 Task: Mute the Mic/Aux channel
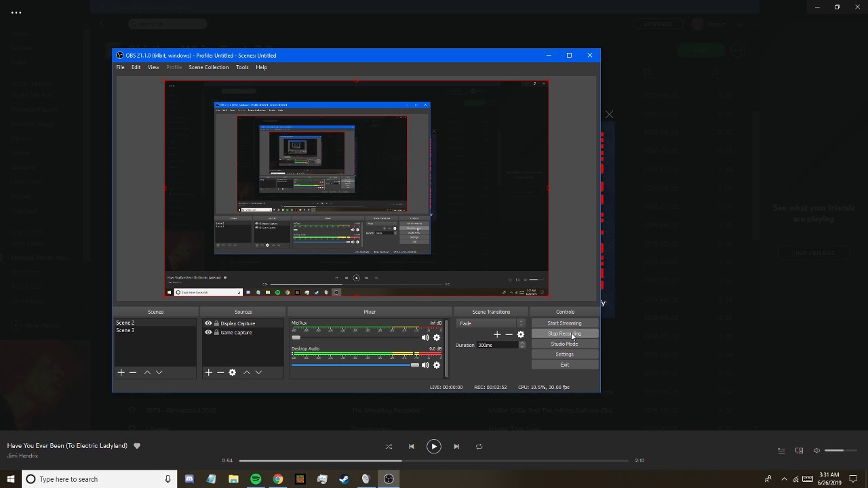425,338
